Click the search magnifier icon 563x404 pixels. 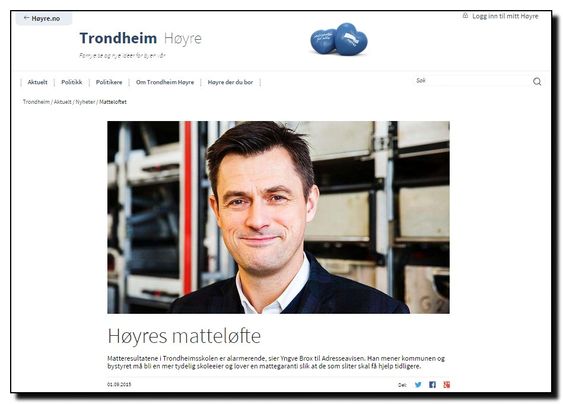[x=537, y=82]
